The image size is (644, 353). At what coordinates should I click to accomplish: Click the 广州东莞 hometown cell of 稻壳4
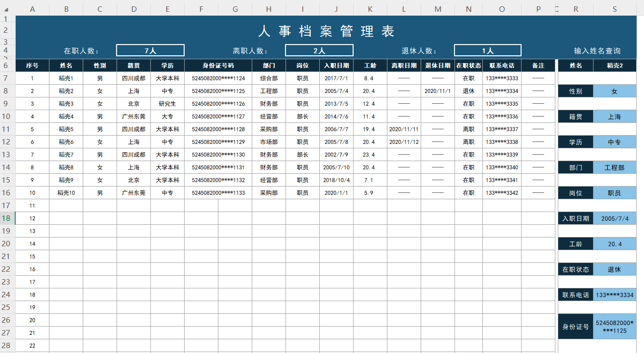134,116
